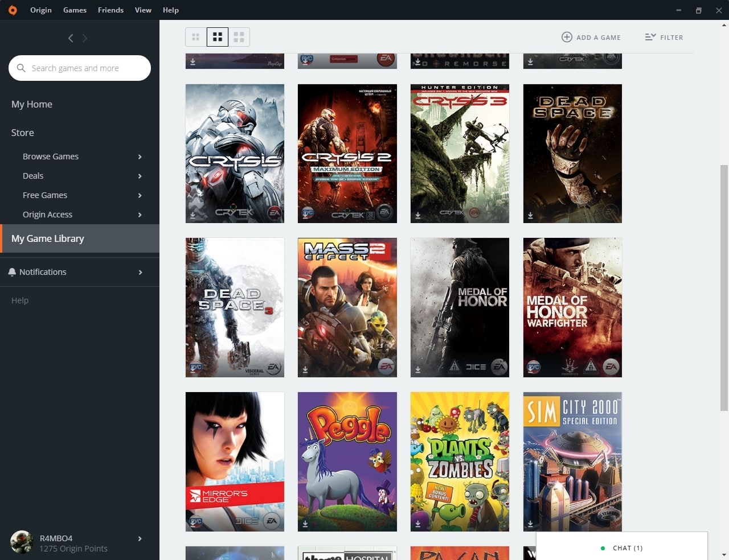Expand the R4MBO4 account menu arrow
729x560 pixels.
pyautogui.click(x=140, y=538)
